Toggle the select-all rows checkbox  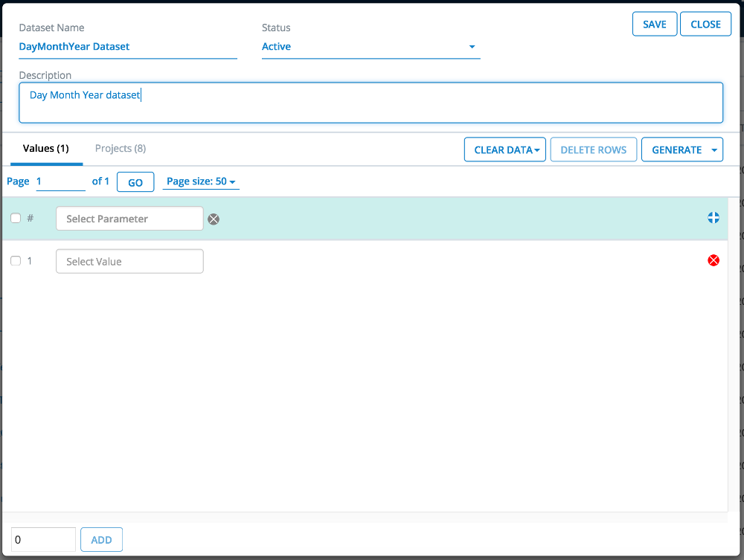click(x=16, y=218)
